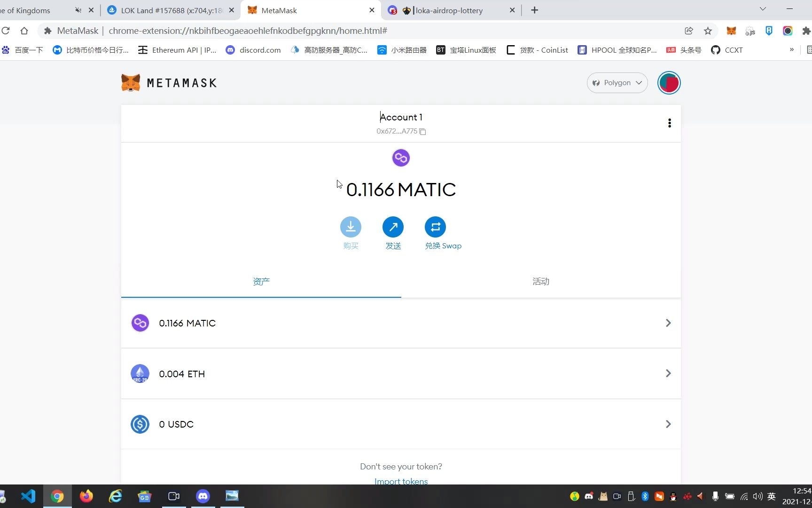This screenshot has width=812, height=508.
Task: Switch to the LOK Land #157688 tab
Action: click(x=171, y=10)
